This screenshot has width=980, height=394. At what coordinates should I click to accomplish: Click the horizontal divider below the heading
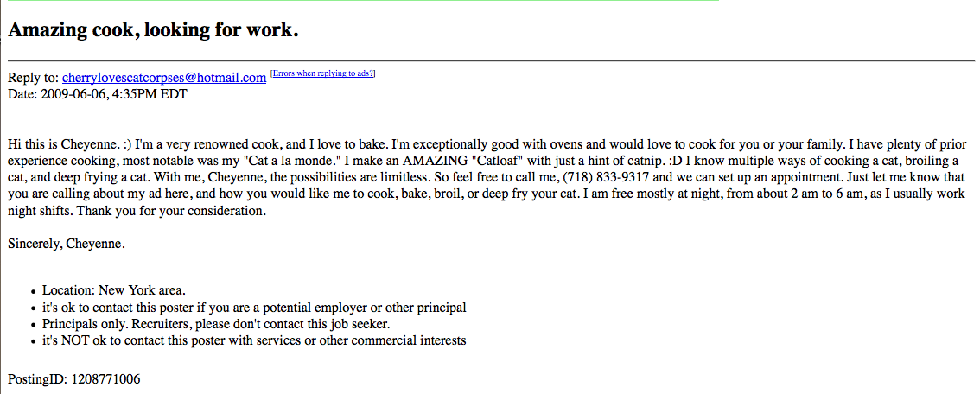[x=491, y=60]
